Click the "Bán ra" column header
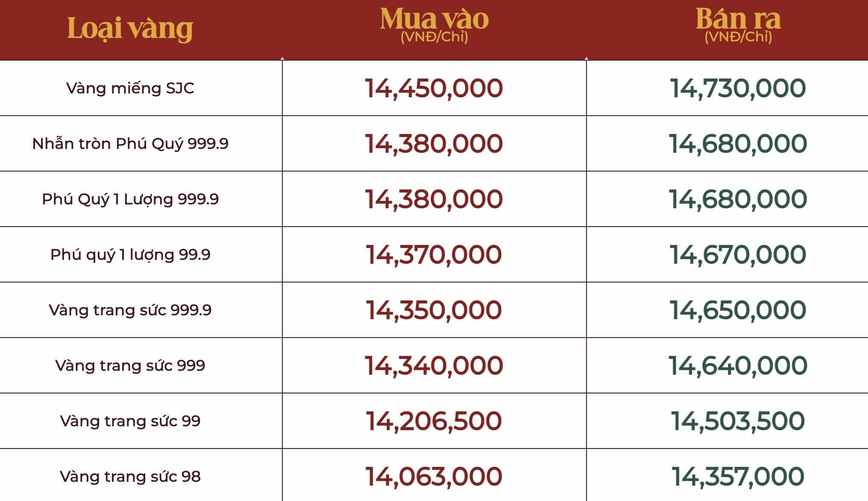The width and height of the screenshot is (868, 501). click(x=738, y=20)
